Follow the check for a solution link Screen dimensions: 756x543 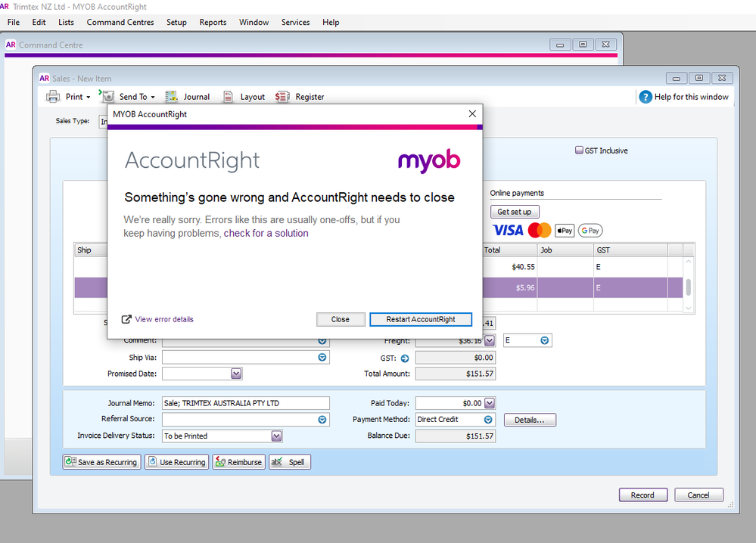pos(266,234)
